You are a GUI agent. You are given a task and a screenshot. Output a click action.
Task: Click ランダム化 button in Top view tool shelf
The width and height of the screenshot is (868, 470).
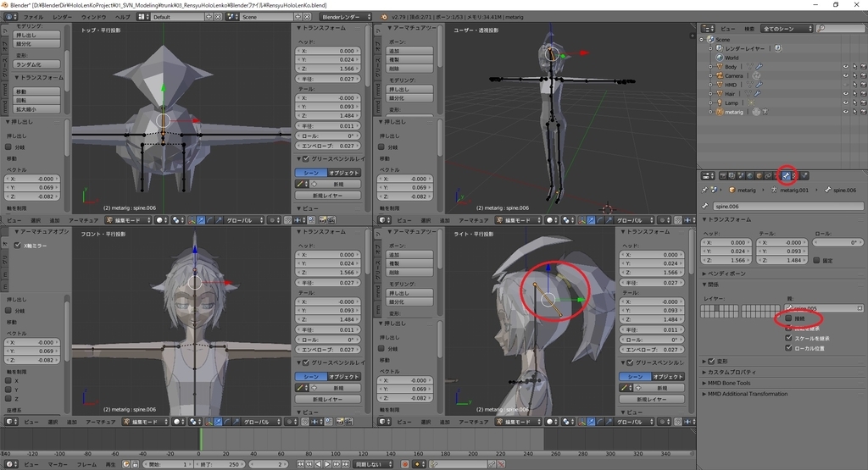click(36, 64)
